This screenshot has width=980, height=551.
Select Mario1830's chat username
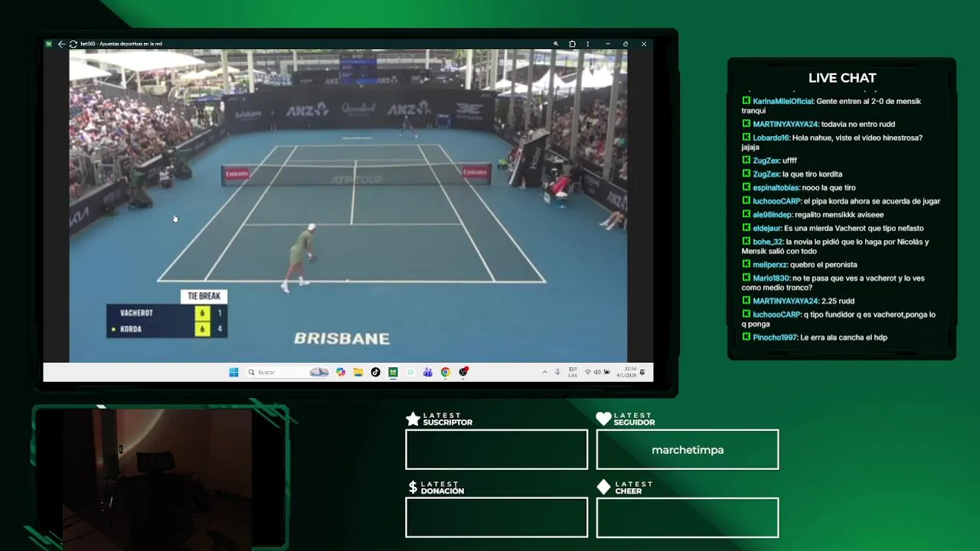(771, 279)
